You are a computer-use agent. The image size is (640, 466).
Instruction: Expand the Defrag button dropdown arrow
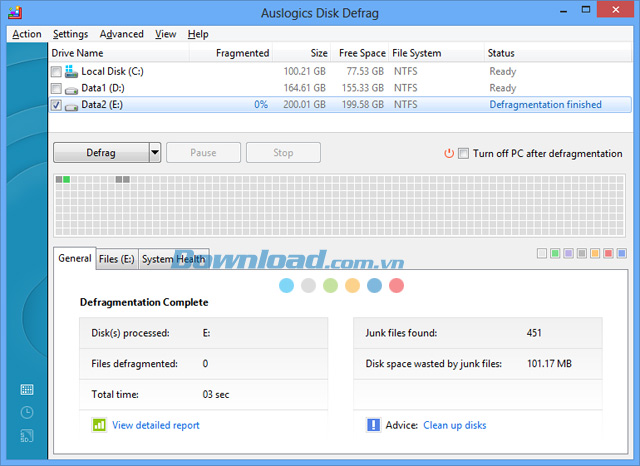pyautogui.click(x=155, y=153)
